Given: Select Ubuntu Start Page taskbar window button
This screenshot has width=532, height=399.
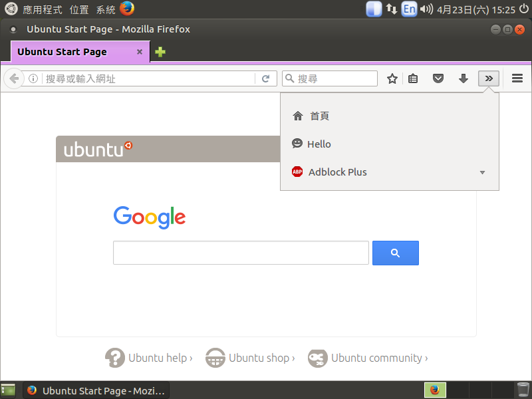Looking at the screenshot, I should (x=96, y=390).
